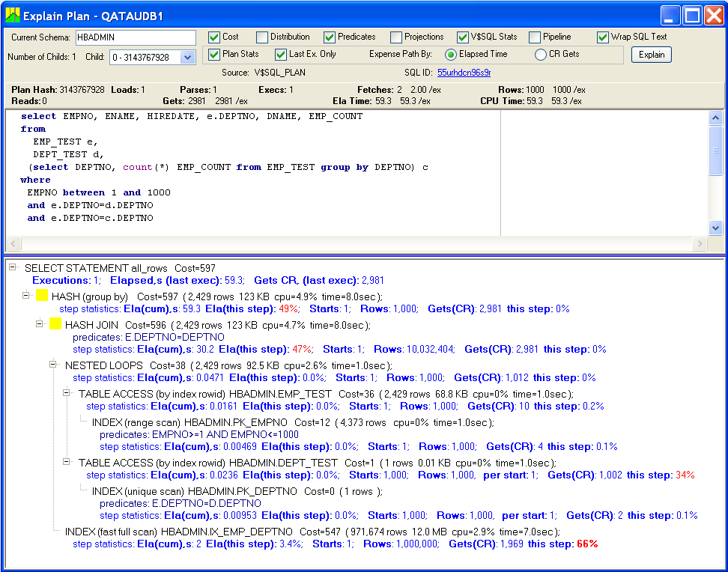
Task: Toggle the Cost checkbox
Action: click(214, 37)
